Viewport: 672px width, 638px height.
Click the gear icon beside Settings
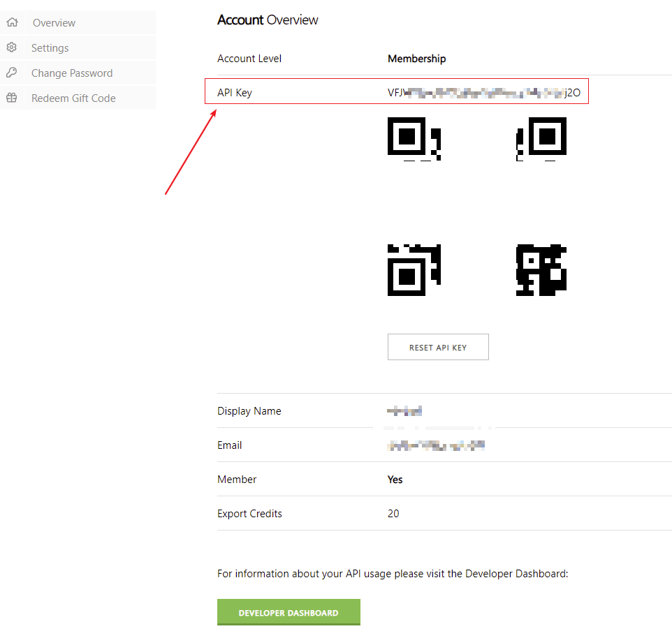point(12,47)
